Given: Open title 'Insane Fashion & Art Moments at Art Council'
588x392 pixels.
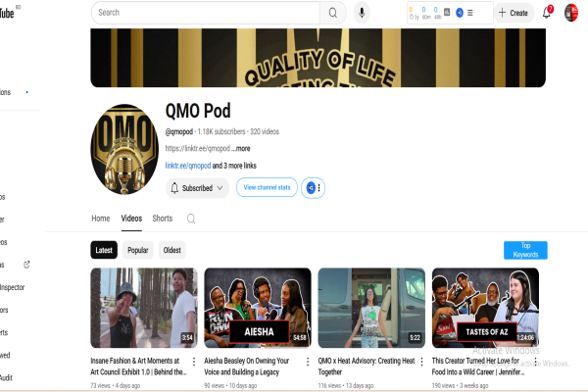Looking at the screenshot, I should tap(138, 367).
